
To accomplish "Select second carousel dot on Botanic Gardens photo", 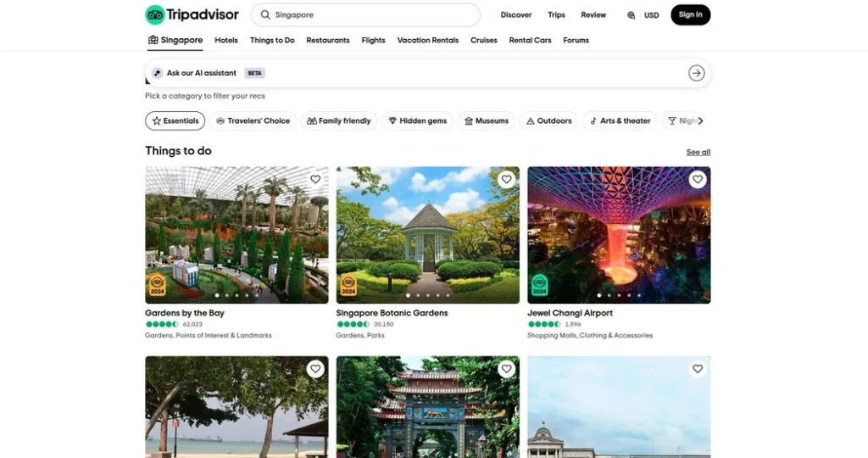I will [418, 295].
